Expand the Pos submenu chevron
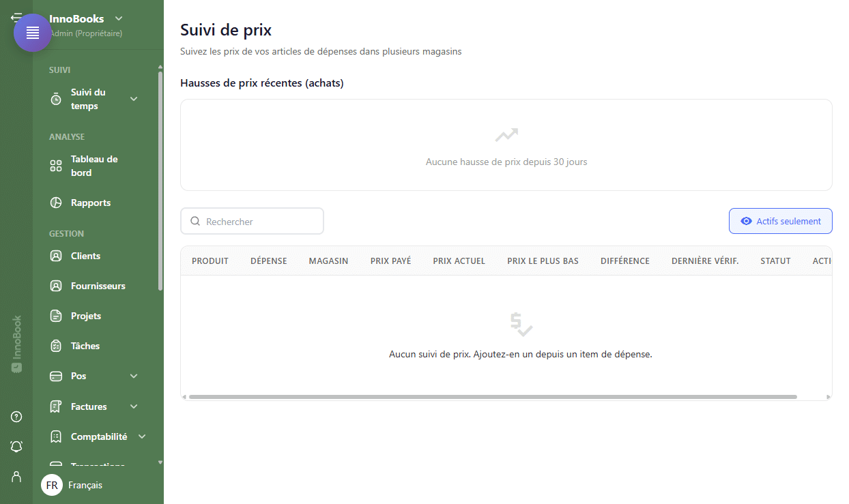 tap(134, 376)
